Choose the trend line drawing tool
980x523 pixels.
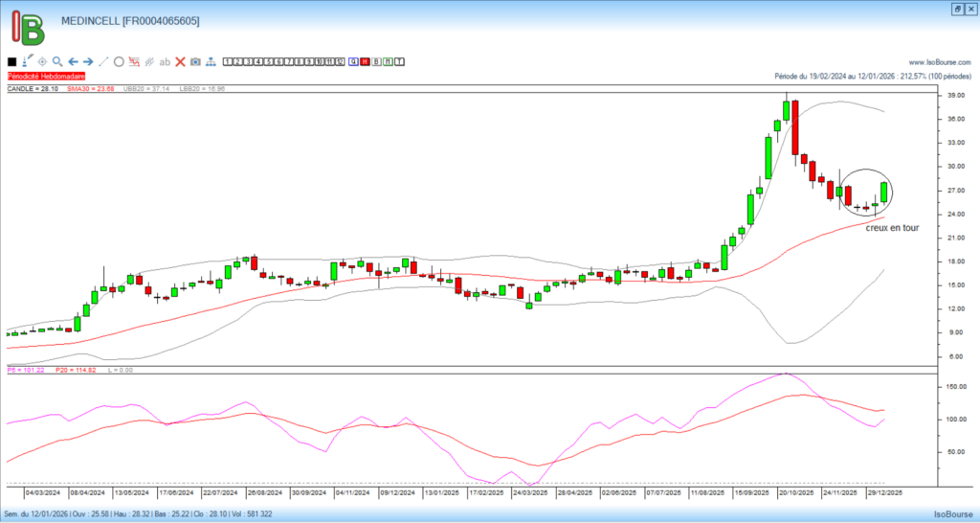coord(103,61)
